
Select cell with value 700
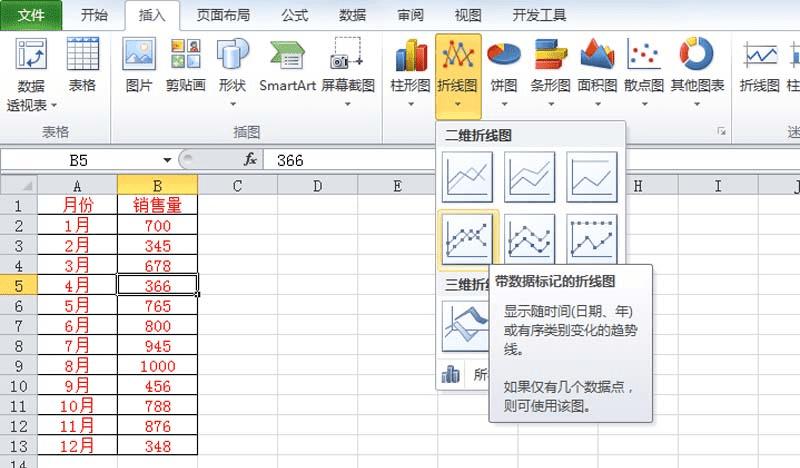pos(157,226)
